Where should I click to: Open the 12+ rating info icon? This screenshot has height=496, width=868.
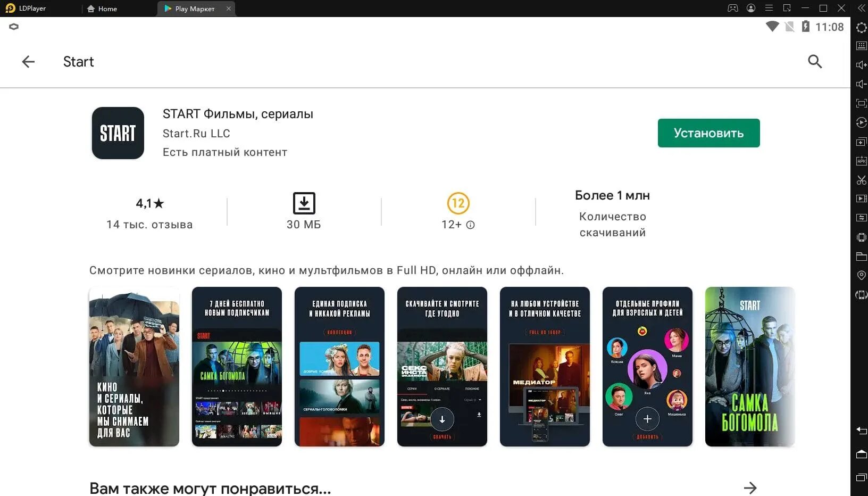471,225
